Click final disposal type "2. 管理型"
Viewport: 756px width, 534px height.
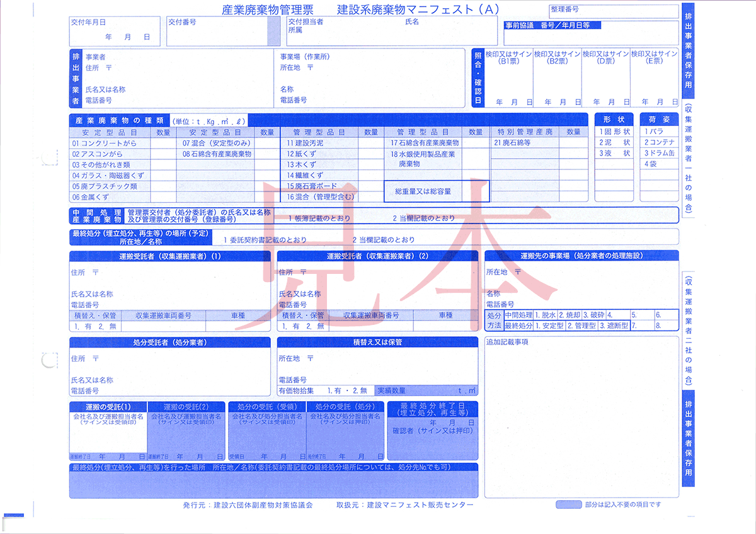pos(582,326)
